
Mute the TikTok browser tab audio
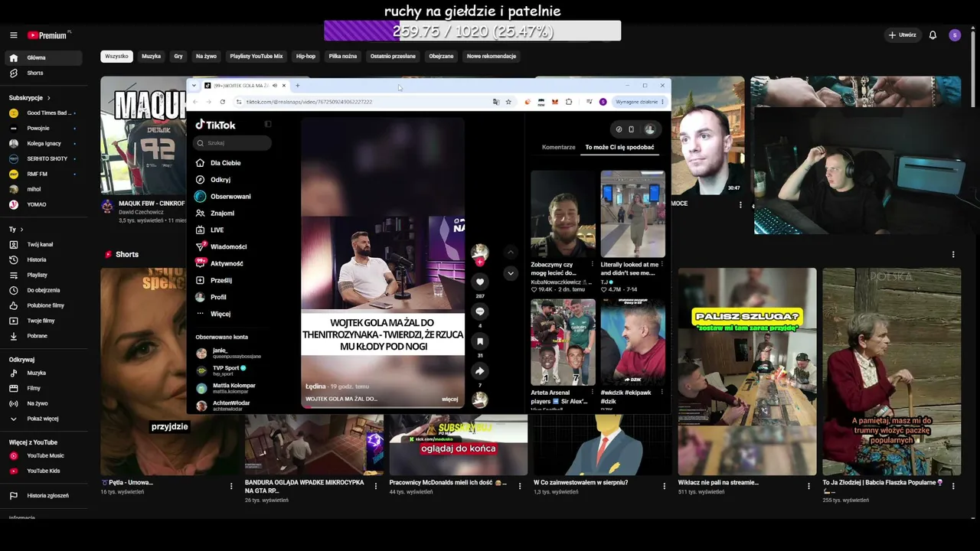click(275, 86)
